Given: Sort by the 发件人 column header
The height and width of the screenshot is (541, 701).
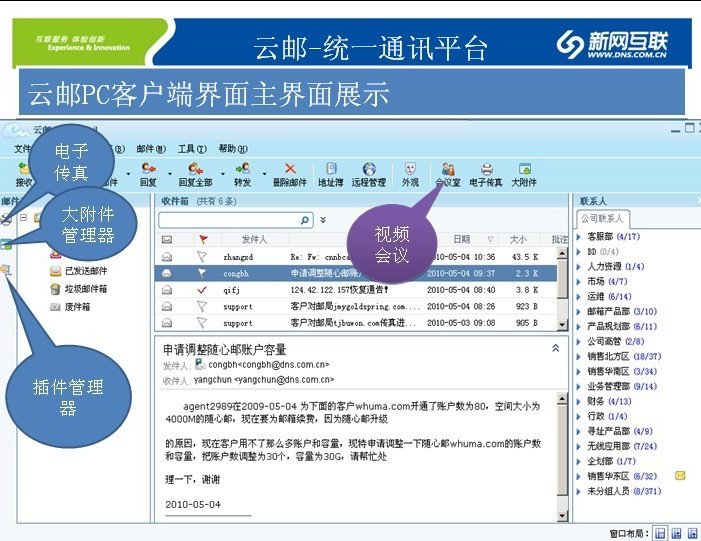Looking at the screenshot, I should tap(254, 240).
